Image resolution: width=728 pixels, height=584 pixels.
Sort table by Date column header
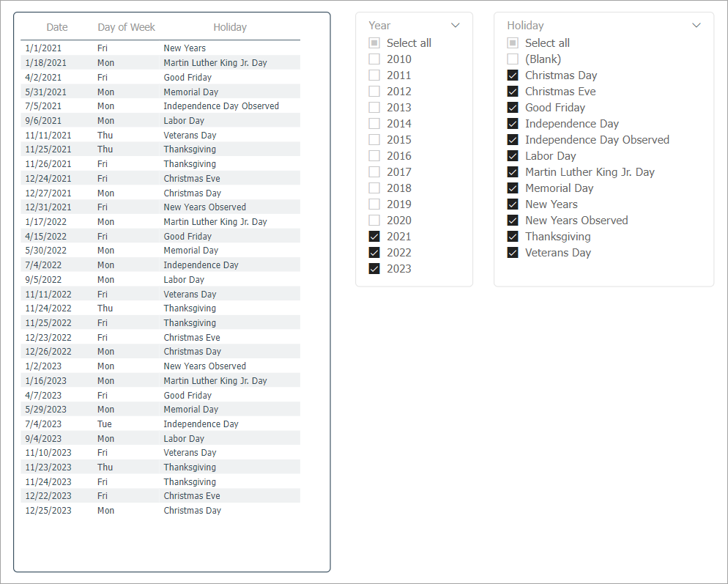point(57,27)
